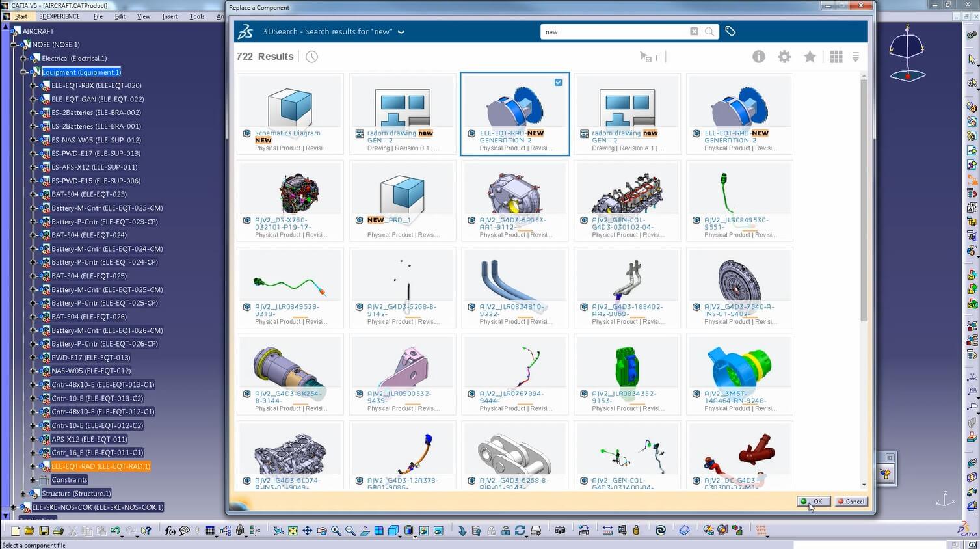Select AIRCRAFT root node in tree
The width and height of the screenshot is (980, 549).
coord(38,31)
